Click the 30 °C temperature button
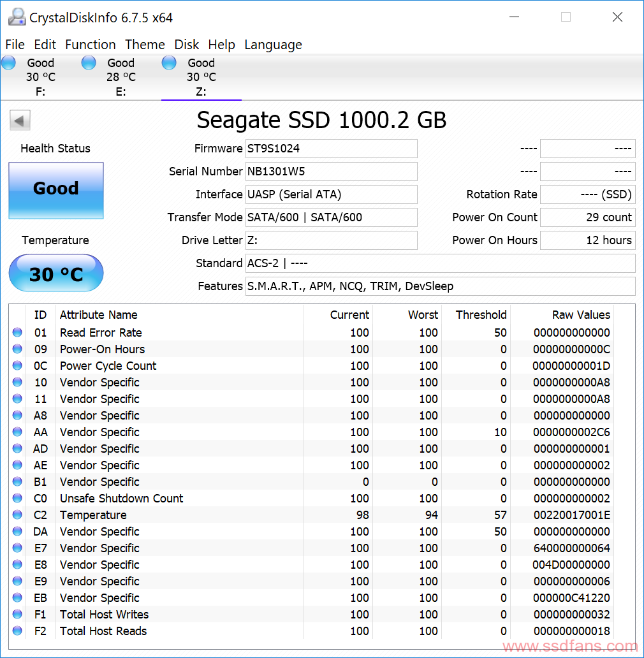The height and width of the screenshot is (658, 644). tap(56, 273)
